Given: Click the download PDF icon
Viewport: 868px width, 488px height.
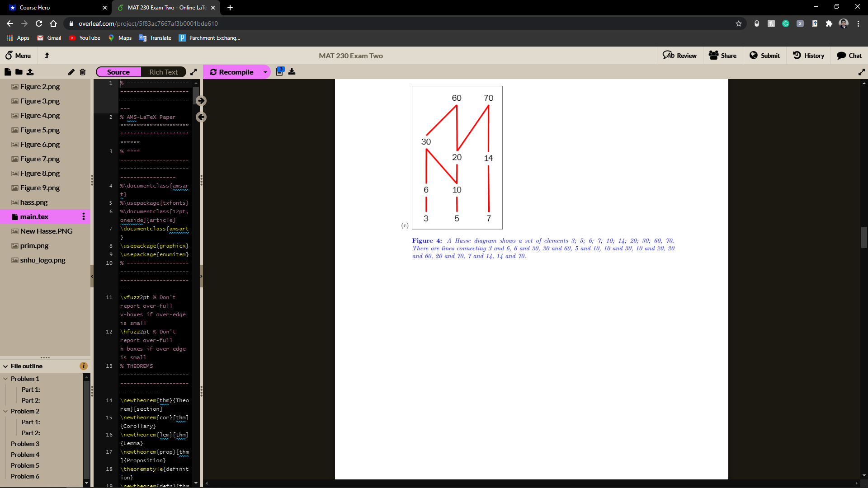Looking at the screenshot, I should (292, 71).
